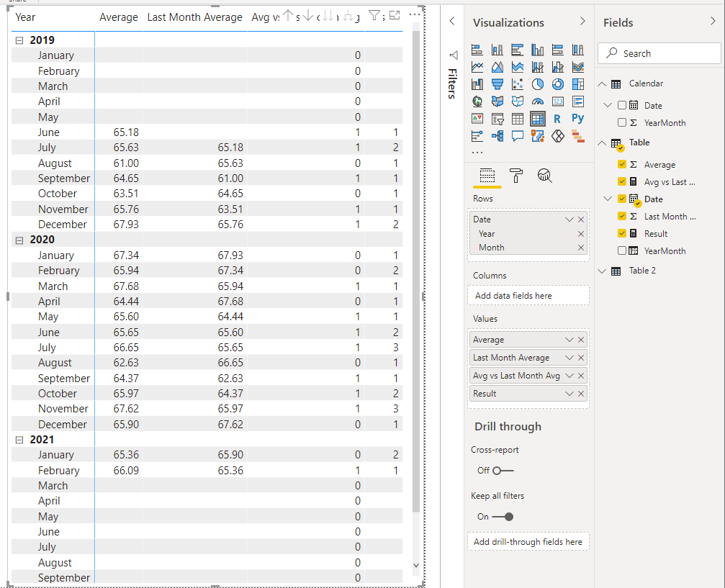Select the Power Apps visual
The width and height of the screenshot is (725, 588).
(558, 136)
